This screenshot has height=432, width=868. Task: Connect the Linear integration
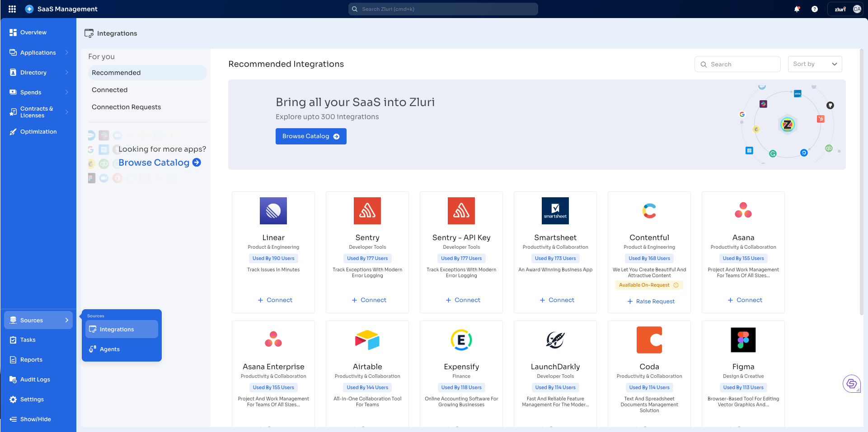275,300
